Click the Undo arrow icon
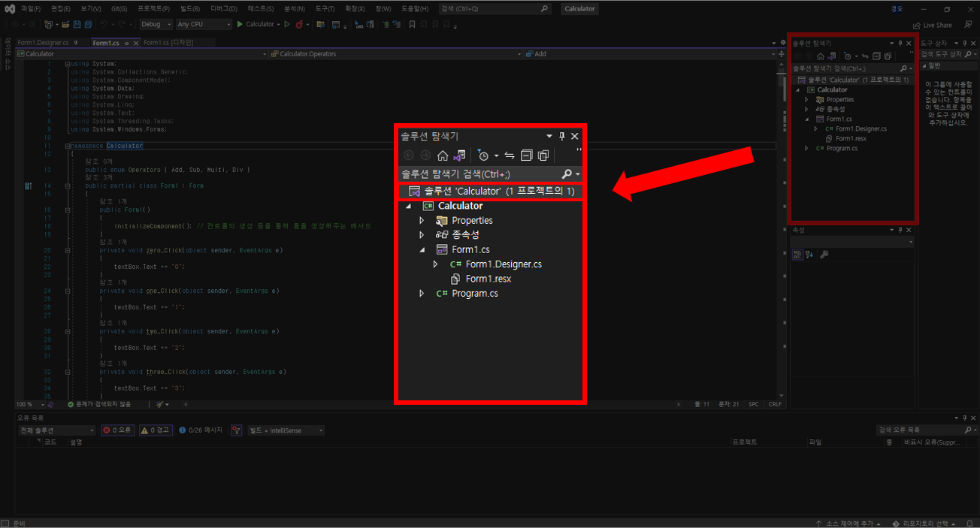980x528 pixels. coord(104,24)
